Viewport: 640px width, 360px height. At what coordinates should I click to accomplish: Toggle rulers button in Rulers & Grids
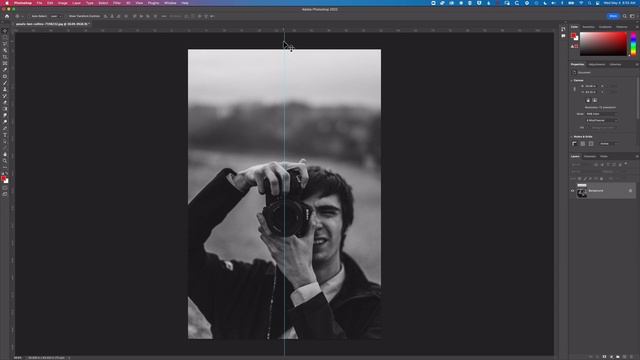(x=574, y=144)
